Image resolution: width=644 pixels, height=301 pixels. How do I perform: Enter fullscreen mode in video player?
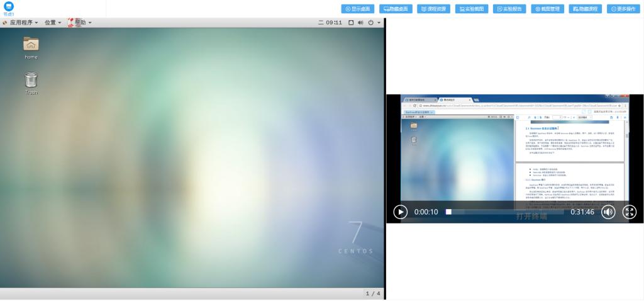point(629,212)
